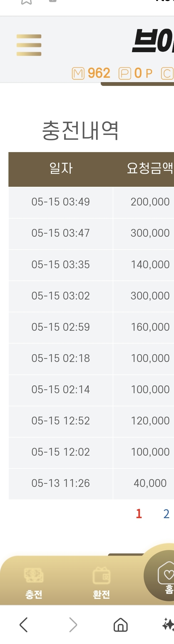Tap the 충전 money icon
The height and width of the screenshot is (644, 174).
point(34,575)
